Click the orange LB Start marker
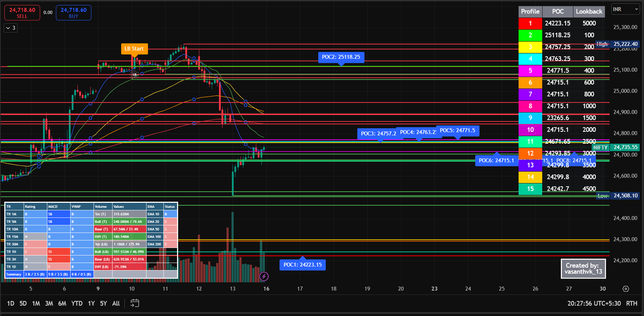Screen dimensions: 644x316 click(x=134, y=49)
